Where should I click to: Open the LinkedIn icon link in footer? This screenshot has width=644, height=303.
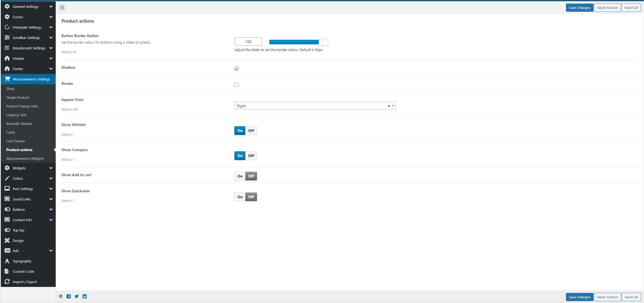(85, 296)
